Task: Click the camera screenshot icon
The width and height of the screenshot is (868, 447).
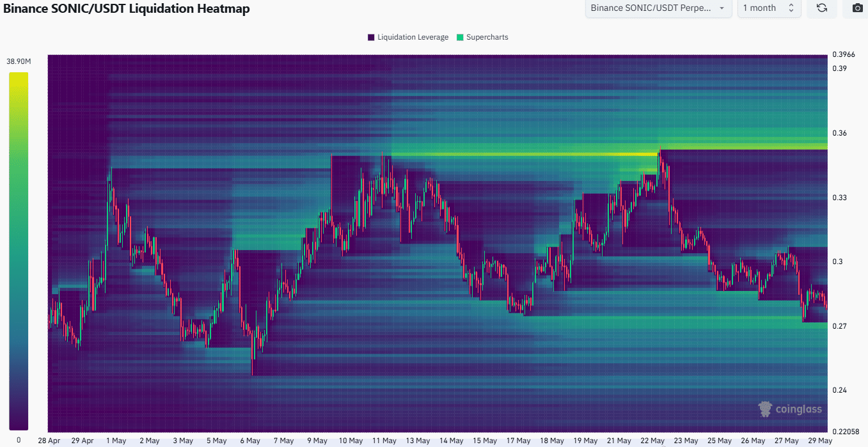Action: tap(857, 8)
